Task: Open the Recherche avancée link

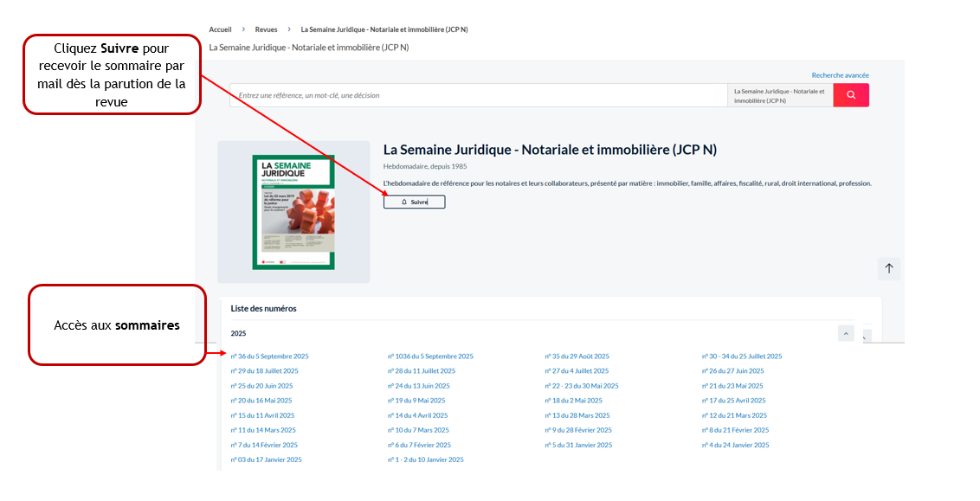Action: point(840,75)
